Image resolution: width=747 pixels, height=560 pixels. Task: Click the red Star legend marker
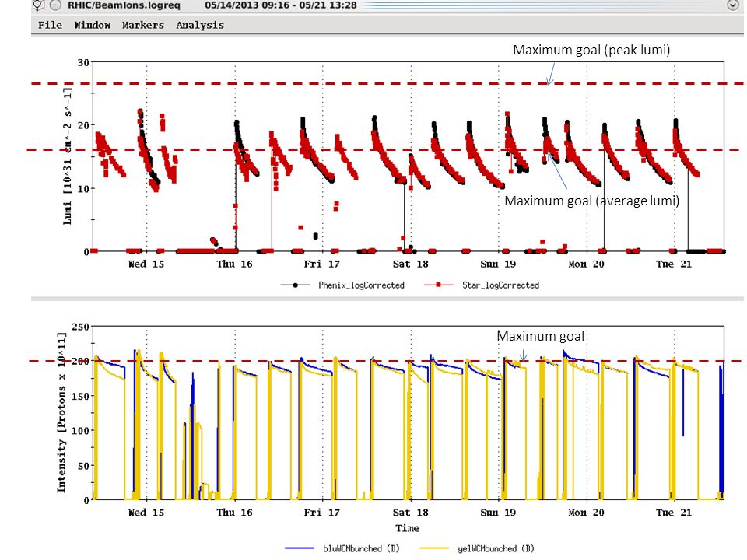438,285
